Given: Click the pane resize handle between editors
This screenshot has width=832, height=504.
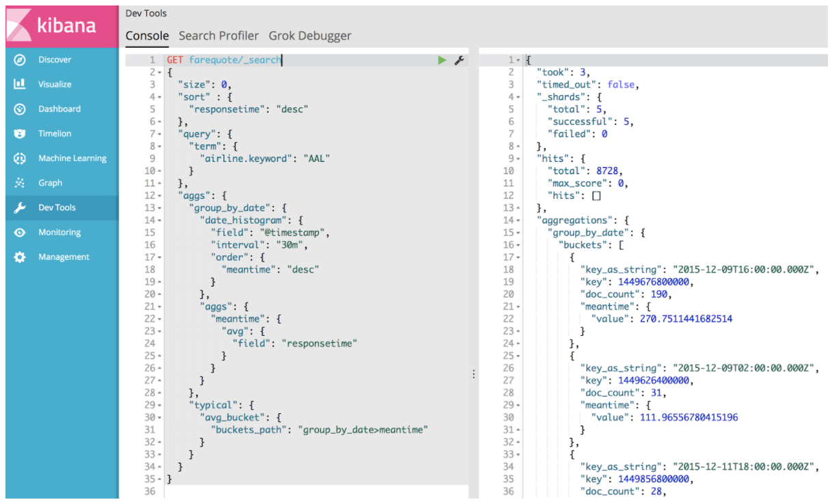Looking at the screenshot, I should pyautogui.click(x=473, y=374).
